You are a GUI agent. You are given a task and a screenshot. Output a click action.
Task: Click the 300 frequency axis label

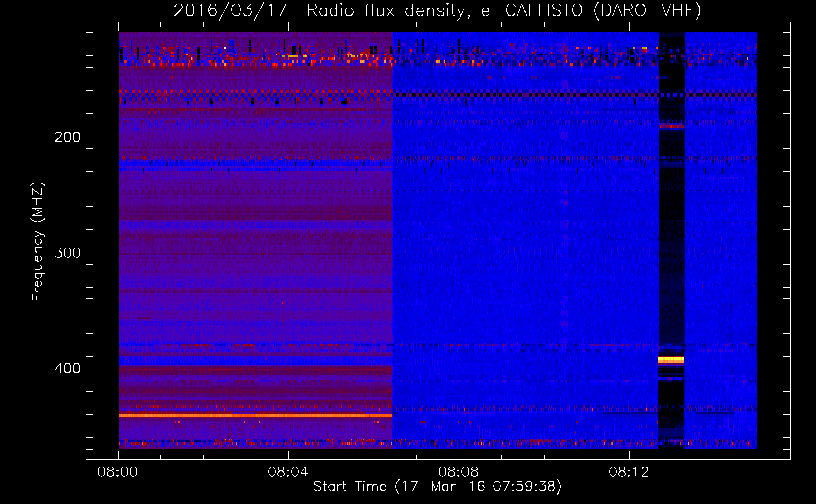point(68,253)
